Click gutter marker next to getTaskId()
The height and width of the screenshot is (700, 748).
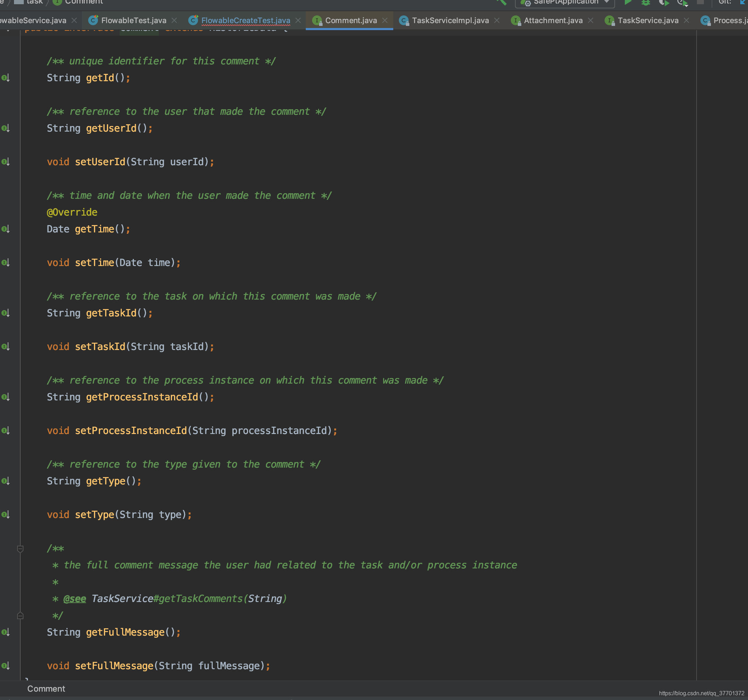tap(5, 313)
